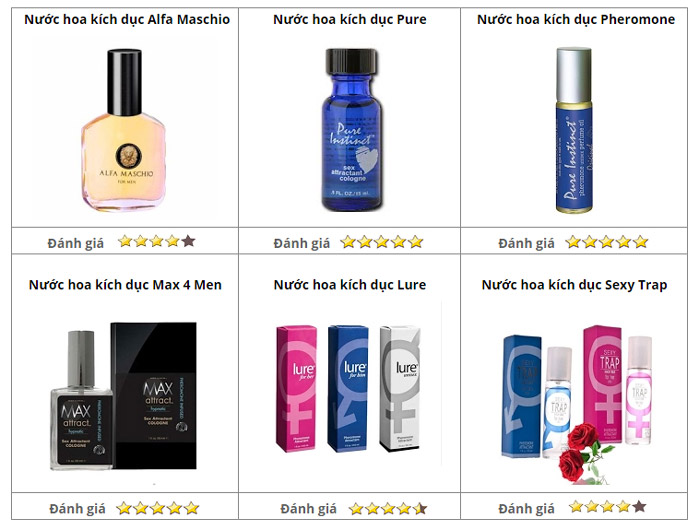Viewport: 699px width, 530px height.
Task: Click the grey last star under Sexy Trap
Action: [639, 506]
